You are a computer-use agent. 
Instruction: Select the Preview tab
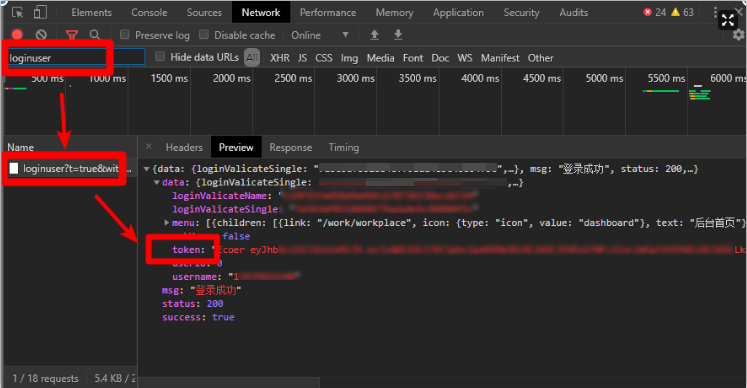[x=236, y=147]
